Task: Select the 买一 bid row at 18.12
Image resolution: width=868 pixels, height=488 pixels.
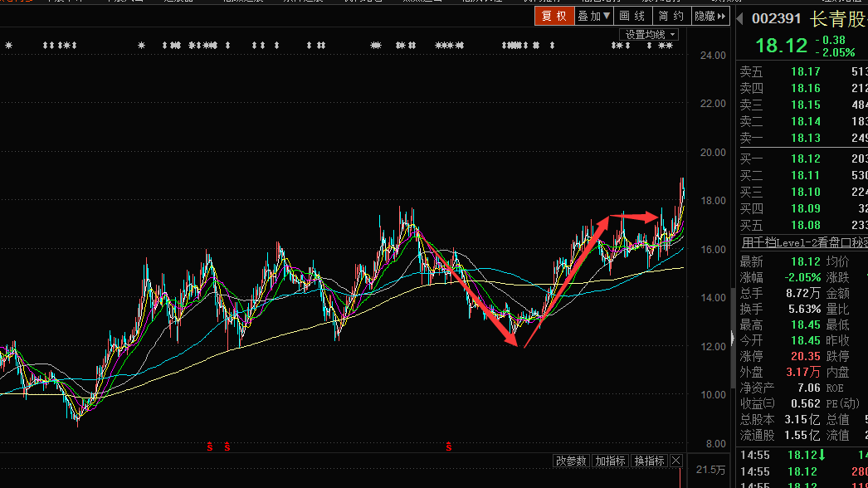Action: [x=804, y=159]
